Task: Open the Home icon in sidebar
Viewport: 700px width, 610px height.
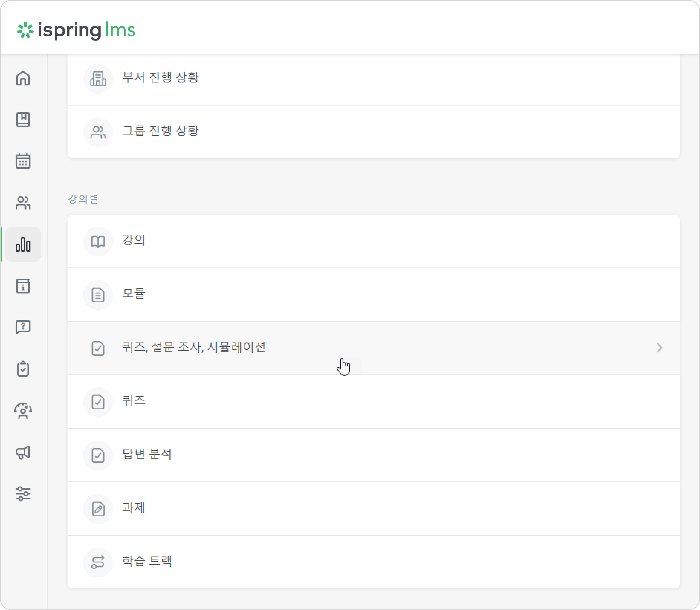Action: (x=23, y=78)
